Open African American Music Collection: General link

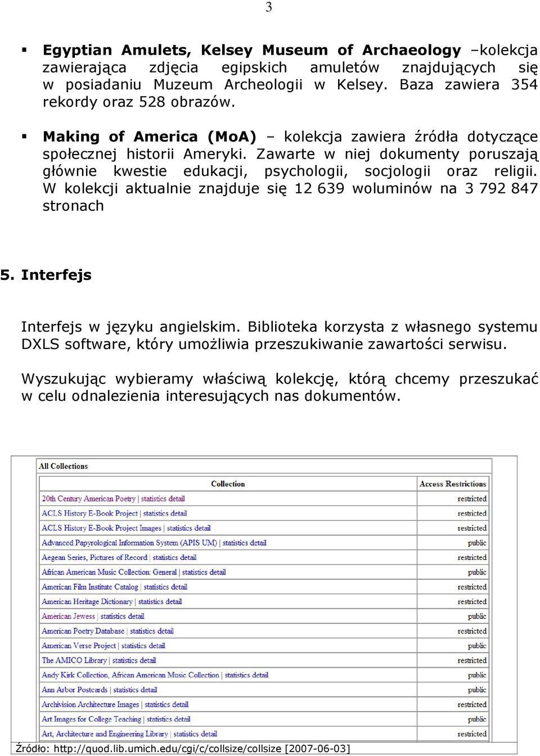click(109, 572)
